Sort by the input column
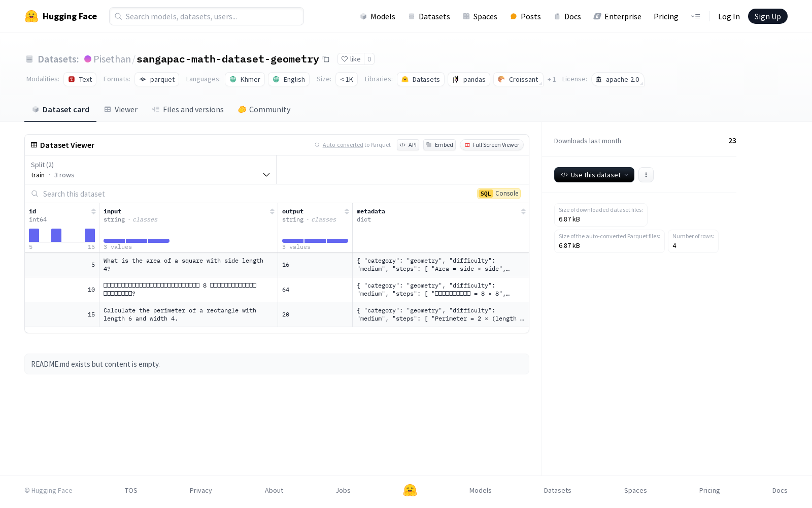This screenshot has width=812, height=508. point(272,211)
